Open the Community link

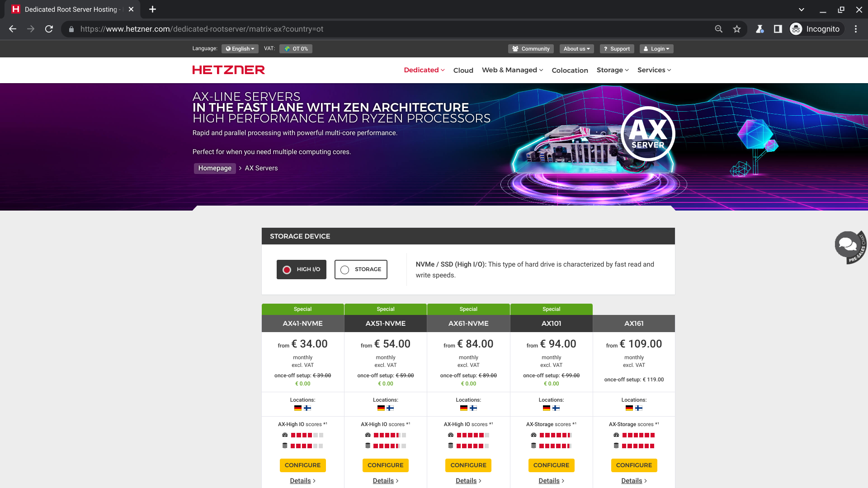pyautogui.click(x=531, y=49)
